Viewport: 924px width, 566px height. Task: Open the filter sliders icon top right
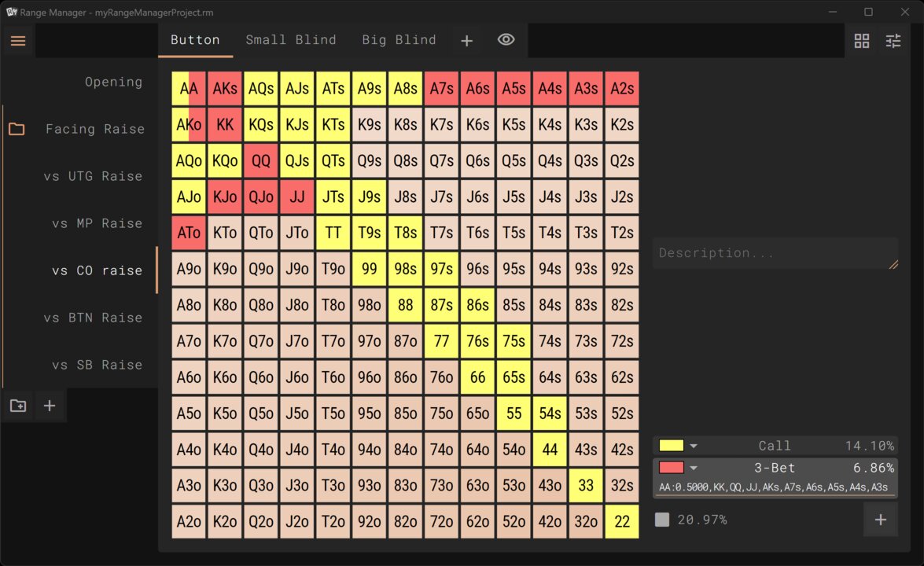coord(893,40)
